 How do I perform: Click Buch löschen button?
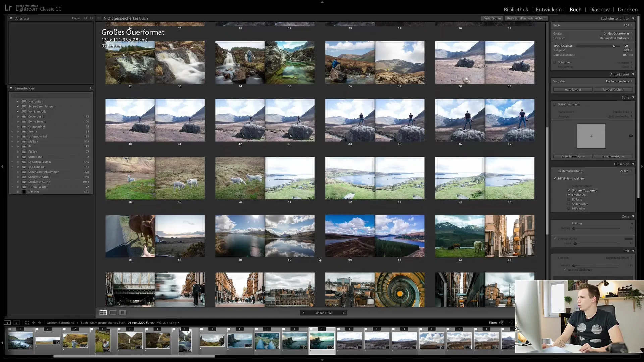pyautogui.click(x=492, y=18)
